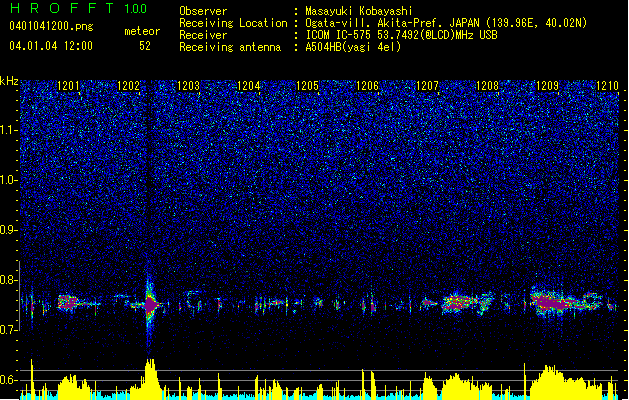629x400 pixels.
Task: Select antenna value A504HB(yagi 4el)
Action: coord(353,47)
